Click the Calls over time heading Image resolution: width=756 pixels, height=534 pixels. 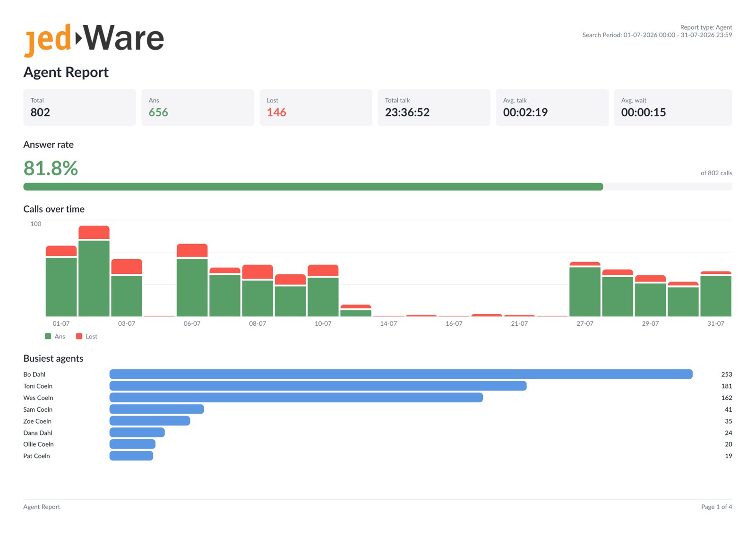pos(54,209)
